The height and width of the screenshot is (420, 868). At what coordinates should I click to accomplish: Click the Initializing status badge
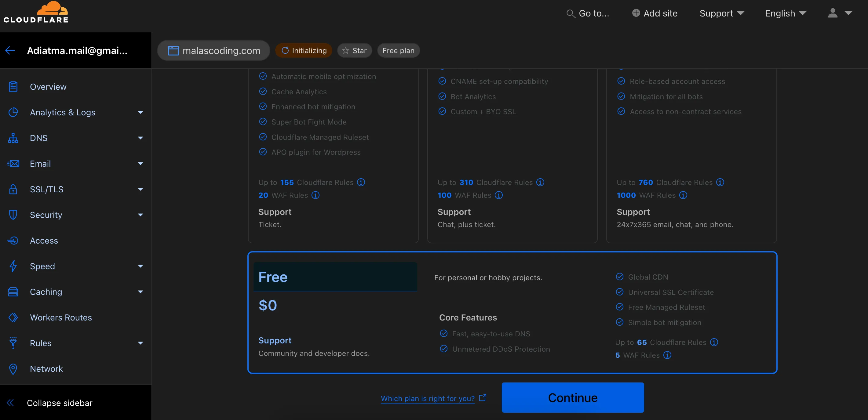pos(304,51)
